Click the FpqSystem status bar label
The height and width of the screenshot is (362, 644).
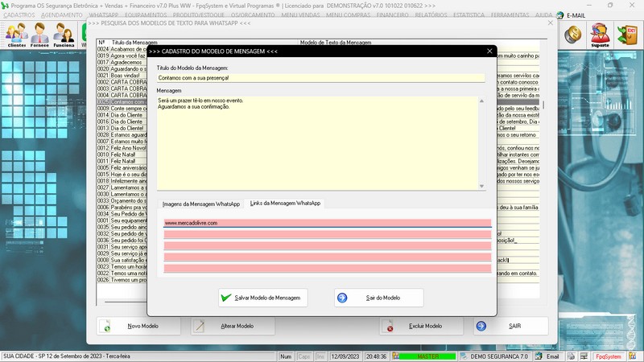(x=609, y=356)
